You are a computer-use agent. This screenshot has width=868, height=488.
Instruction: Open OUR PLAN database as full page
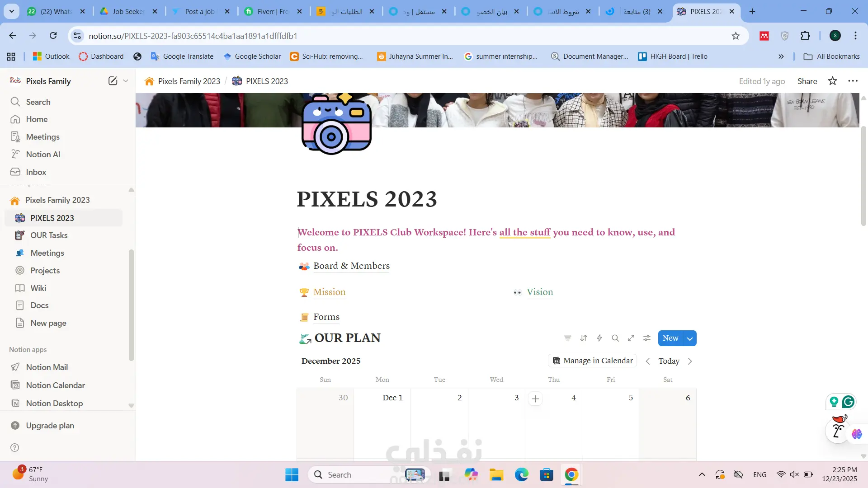631,338
